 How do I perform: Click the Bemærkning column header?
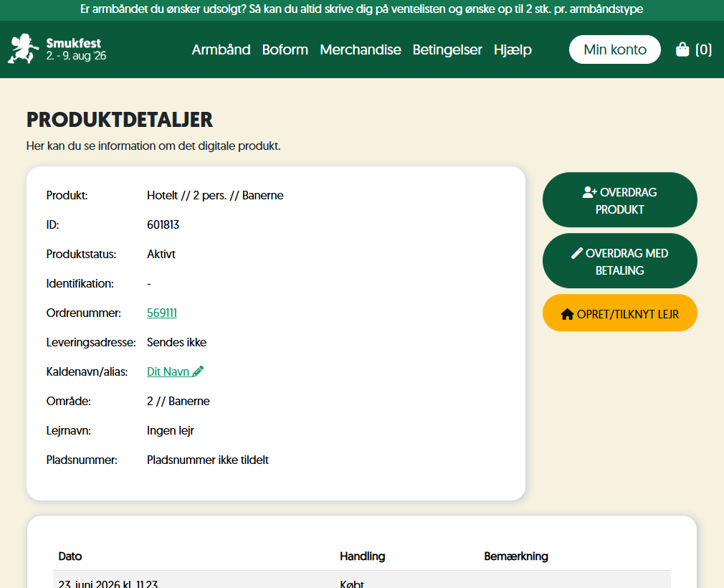click(515, 556)
